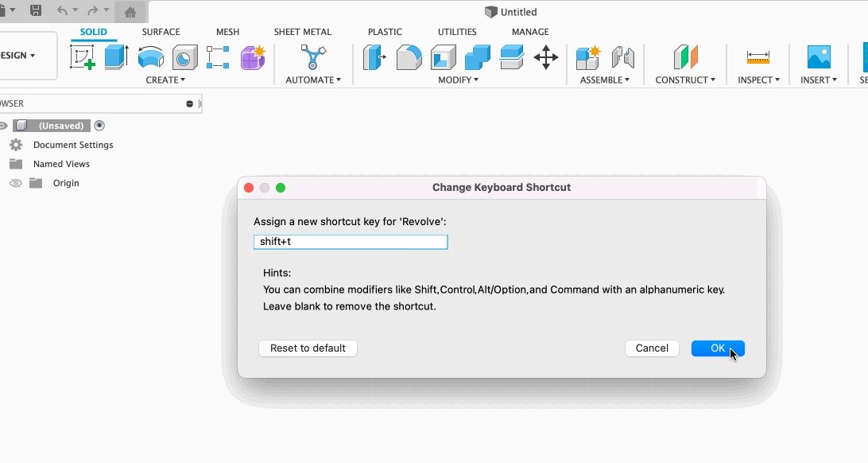Confirm the shortcut with OK

[718, 348]
